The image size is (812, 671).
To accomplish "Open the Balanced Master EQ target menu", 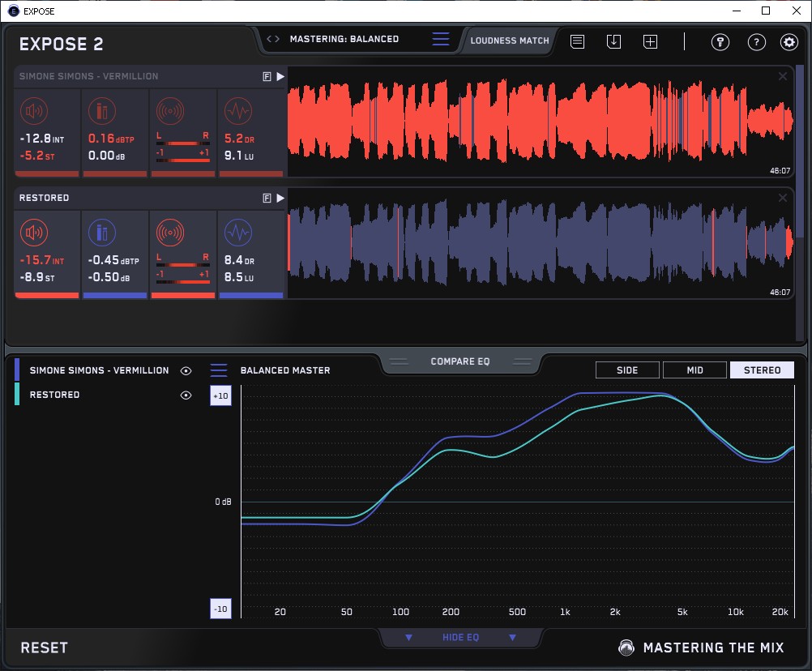I will point(219,370).
